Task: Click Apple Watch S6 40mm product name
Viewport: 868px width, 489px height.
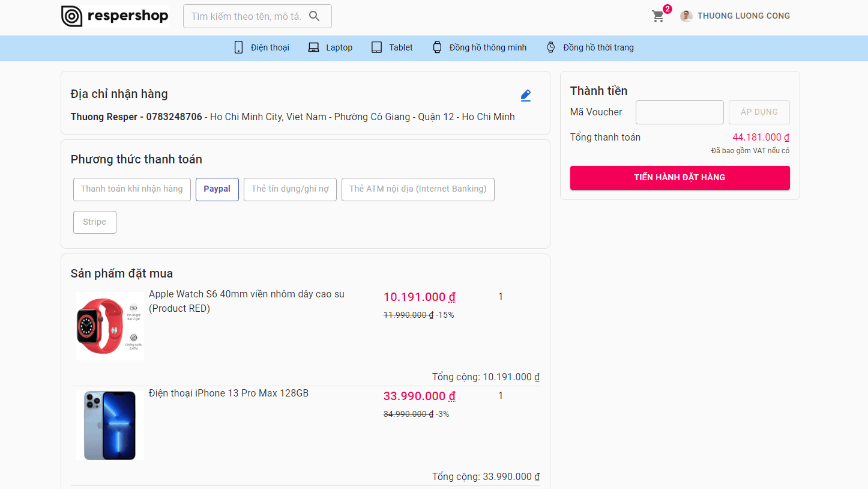Action: 247,302
